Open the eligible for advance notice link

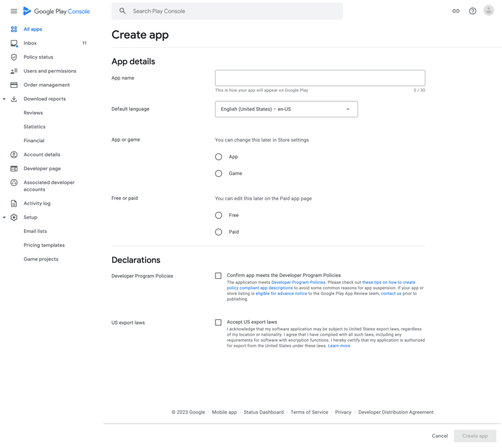coord(281,294)
